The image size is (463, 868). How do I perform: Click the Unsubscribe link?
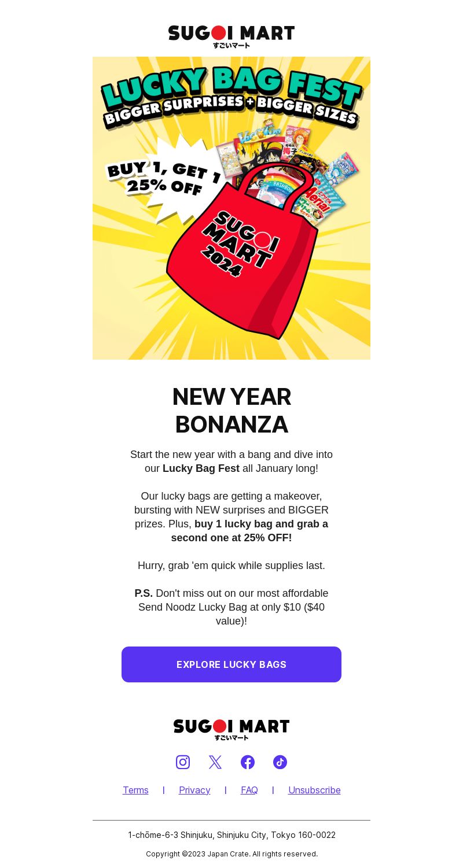[x=314, y=790]
